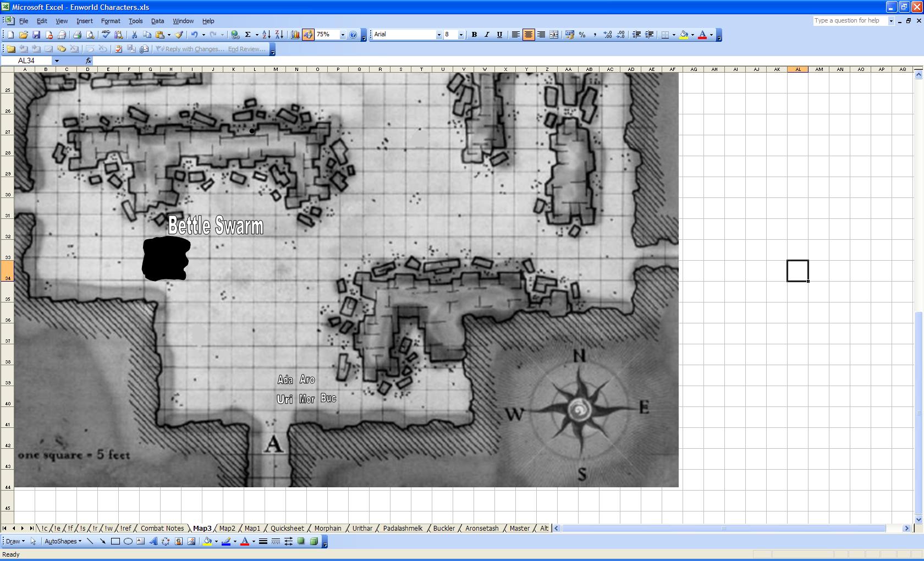Apply Percent style formatting

click(x=582, y=35)
